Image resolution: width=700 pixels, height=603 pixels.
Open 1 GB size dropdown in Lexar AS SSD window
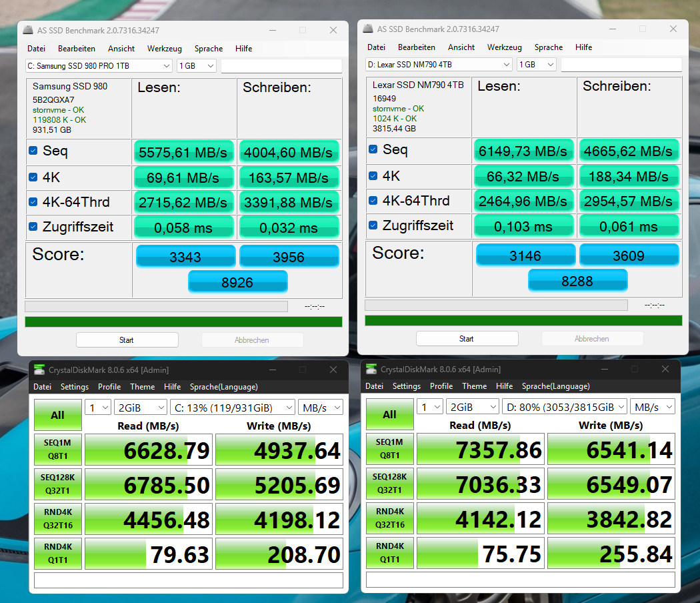pyautogui.click(x=537, y=64)
